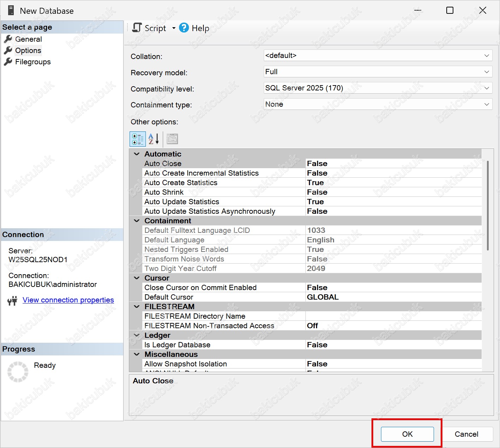The image size is (500, 448).
Task: Open the Filegroups page
Action: click(33, 62)
